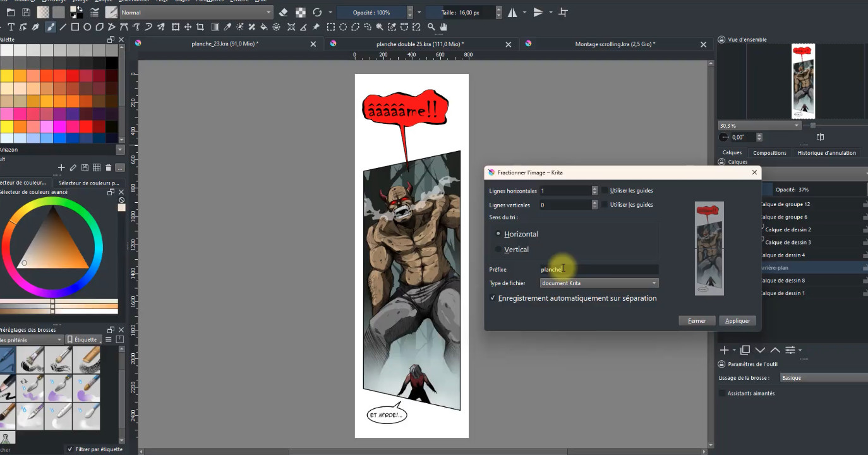The width and height of the screenshot is (868, 455).
Task: Close the planche_23.kra tab
Action: coord(313,44)
